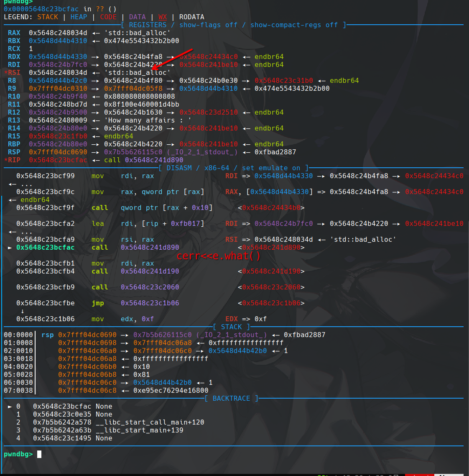Click the HEAP label in the legend line
469x476 pixels.
tap(79, 17)
